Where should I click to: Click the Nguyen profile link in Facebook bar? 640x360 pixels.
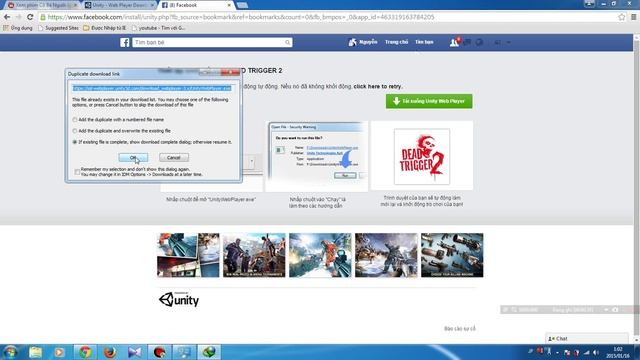click(x=363, y=42)
